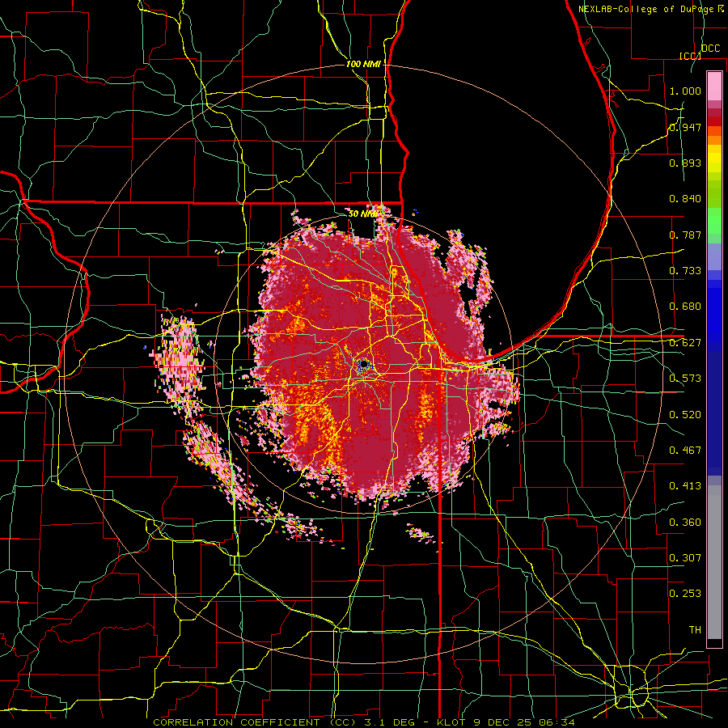Click the KLOT station identifier
The height and width of the screenshot is (728, 728).
[451, 722]
